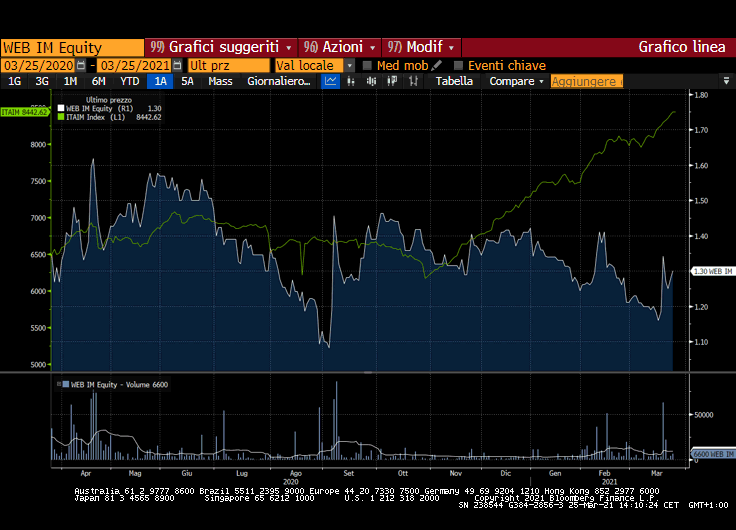Image resolution: width=736 pixels, height=530 pixels.
Task: Click the white WEB IM Equity legend marker
Action: pos(61,108)
